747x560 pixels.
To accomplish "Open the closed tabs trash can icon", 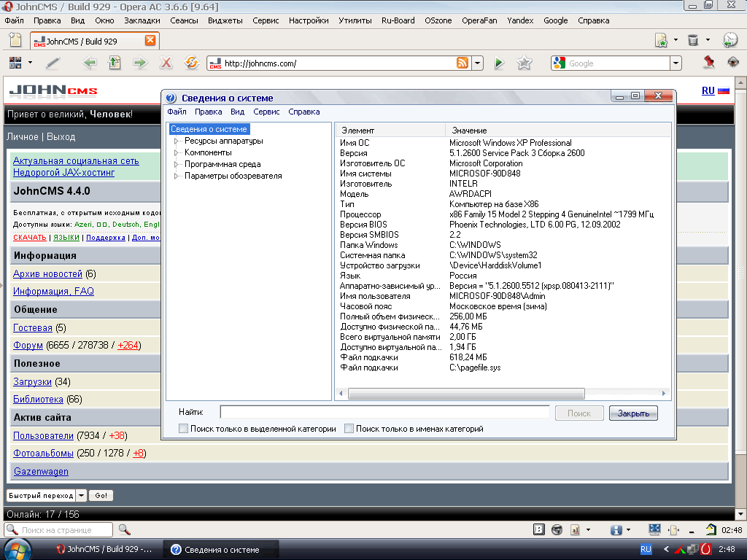I will pyautogui.click(x=693, y=40).
